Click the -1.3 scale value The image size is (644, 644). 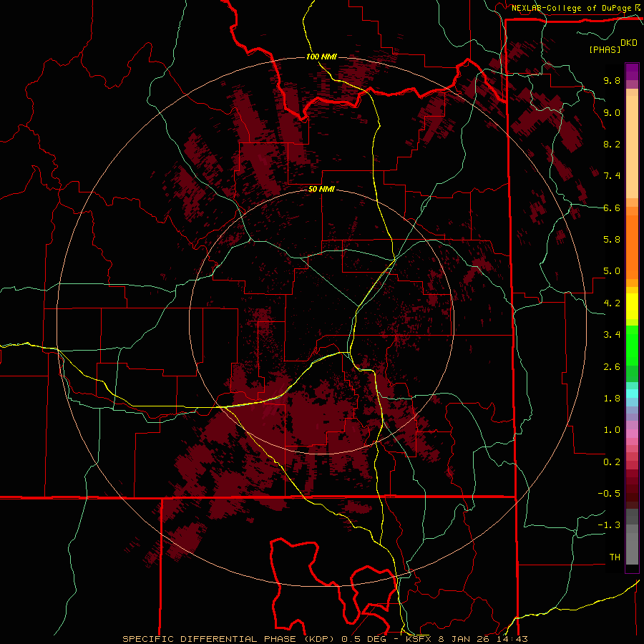pyautogui.click(x=609, y=525)
